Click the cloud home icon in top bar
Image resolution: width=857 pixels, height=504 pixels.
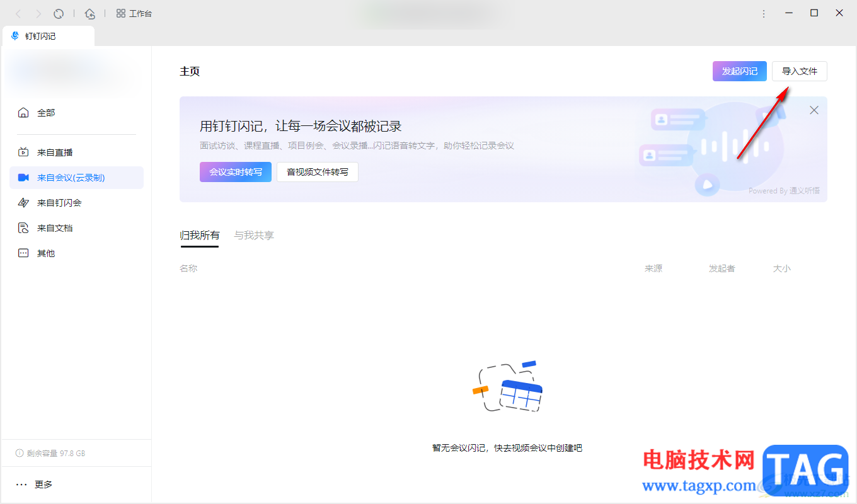tap(90, 13)
